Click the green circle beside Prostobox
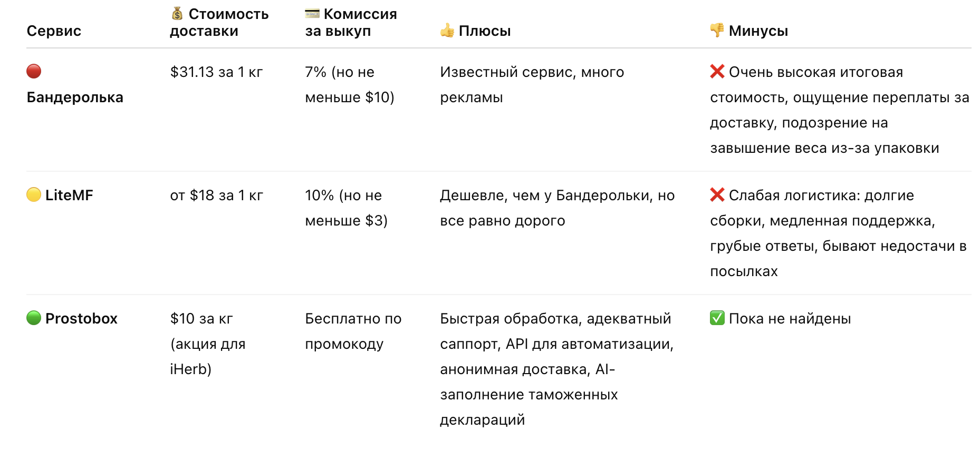 tap(34, 318)
